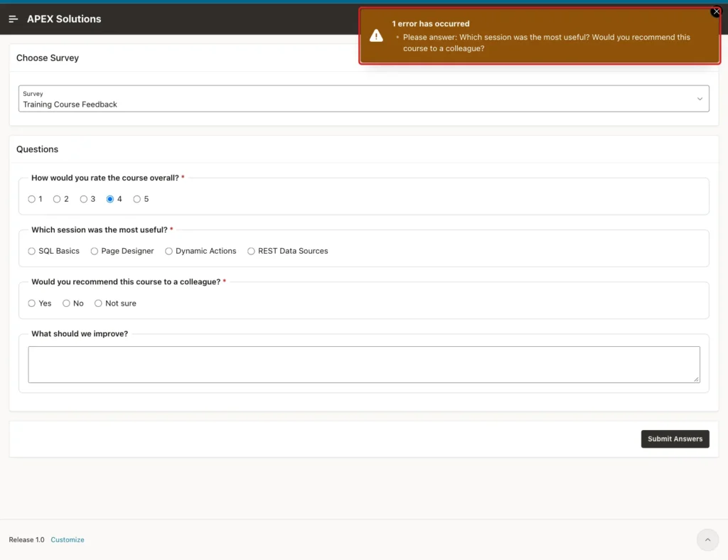Click the APEX Solutions title

pos(64,19)
